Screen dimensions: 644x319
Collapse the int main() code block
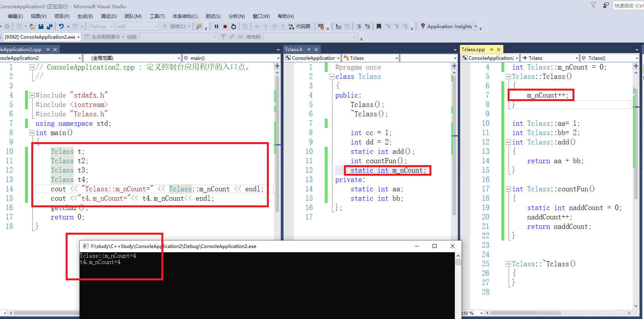click(x=32, y=133)
